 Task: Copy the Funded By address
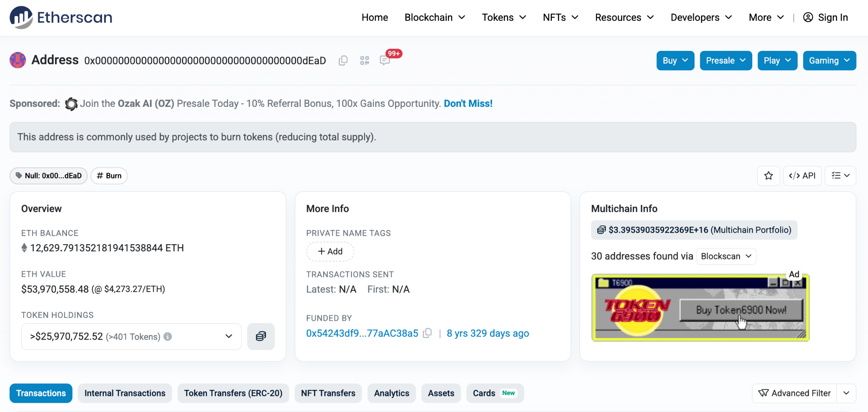click(428, 333)
